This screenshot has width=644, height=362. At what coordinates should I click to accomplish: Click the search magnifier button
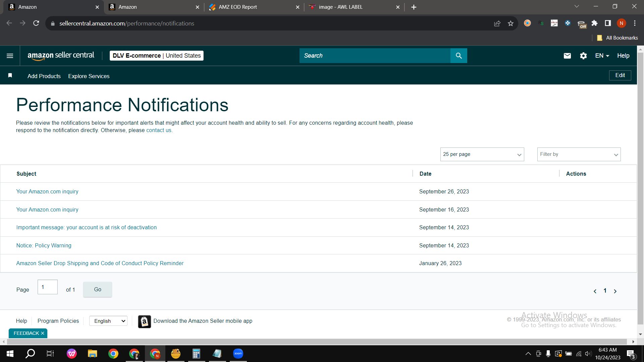(459, 56)
